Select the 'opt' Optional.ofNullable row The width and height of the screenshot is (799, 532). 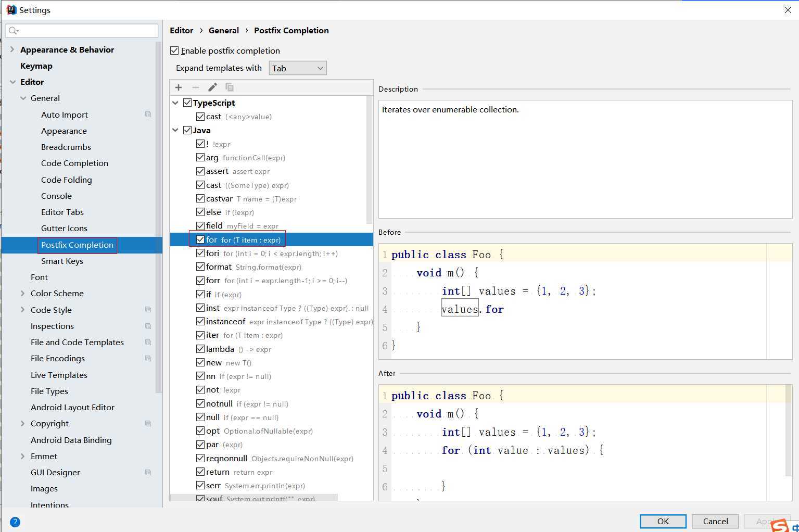(272, 430)
